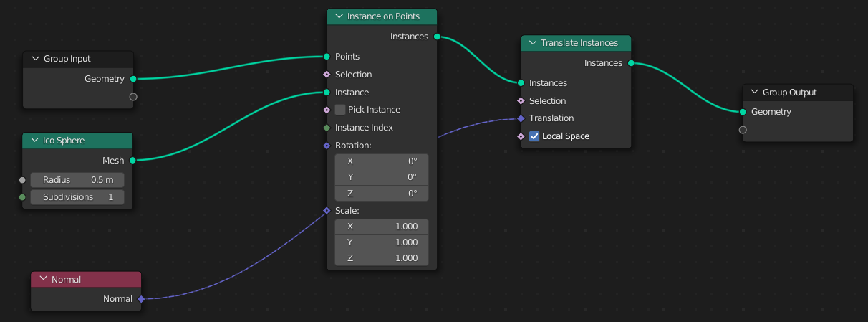Click the Normal output socket

[x=141, y=299]
